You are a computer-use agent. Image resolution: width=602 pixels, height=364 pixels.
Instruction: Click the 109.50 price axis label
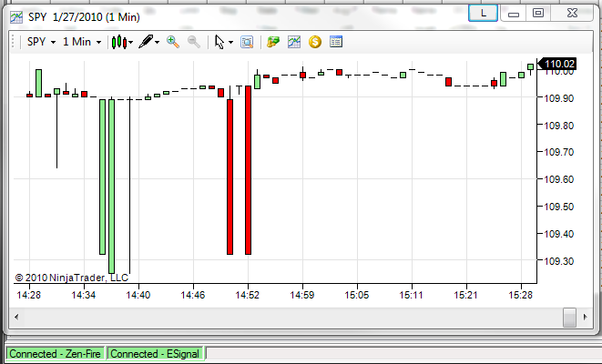[x=559, y=207]
